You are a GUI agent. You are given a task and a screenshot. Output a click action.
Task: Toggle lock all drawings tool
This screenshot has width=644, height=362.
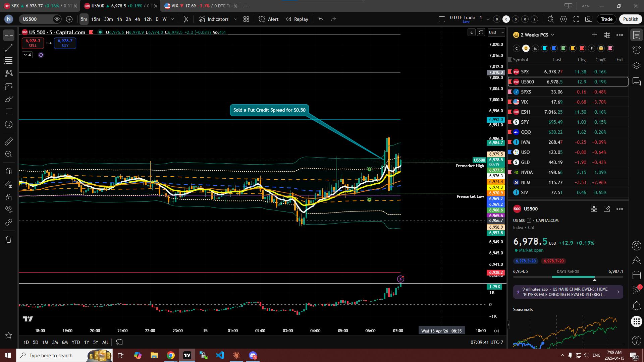tap(9, 197)
